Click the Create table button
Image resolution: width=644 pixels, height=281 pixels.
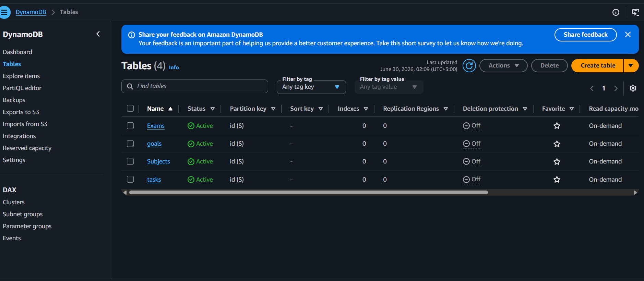597,65
